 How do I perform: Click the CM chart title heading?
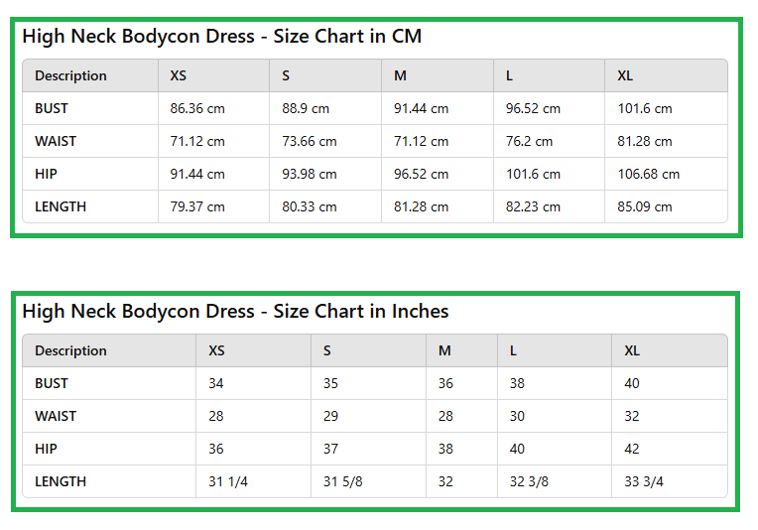click(x=222, y=37)
